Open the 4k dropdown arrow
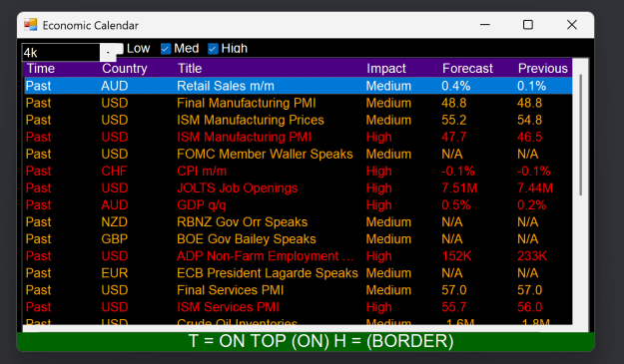The image size is (624, 364). click(108, 53)
